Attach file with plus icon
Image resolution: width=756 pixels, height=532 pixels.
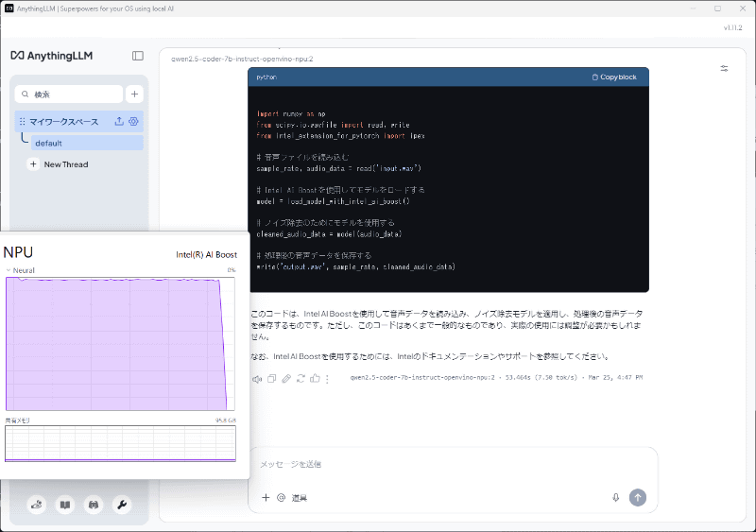tap(266, 497)
